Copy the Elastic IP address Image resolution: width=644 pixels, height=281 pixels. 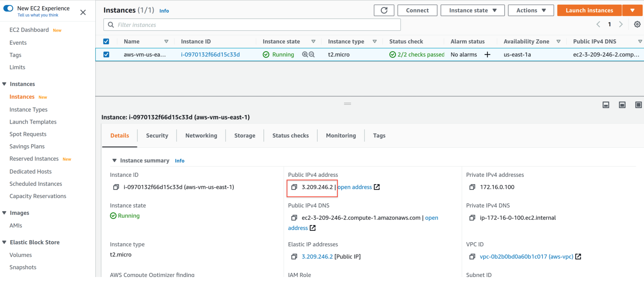click(x=294, y=256)
